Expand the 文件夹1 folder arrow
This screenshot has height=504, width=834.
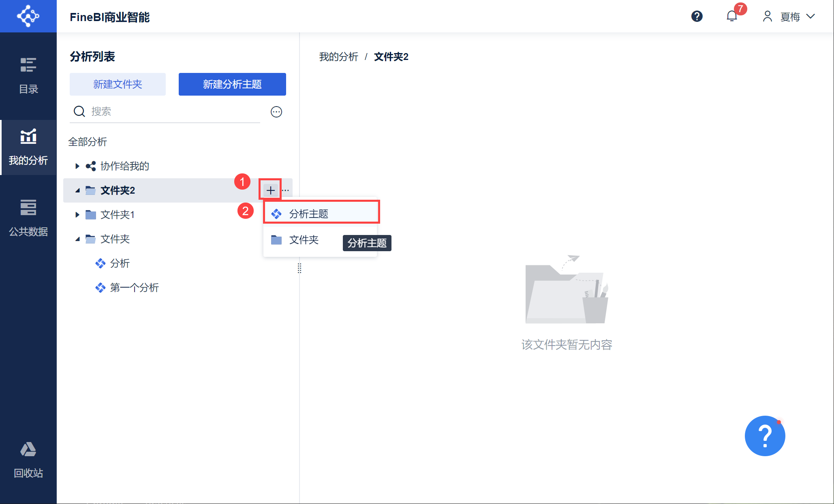pos(77,215)
